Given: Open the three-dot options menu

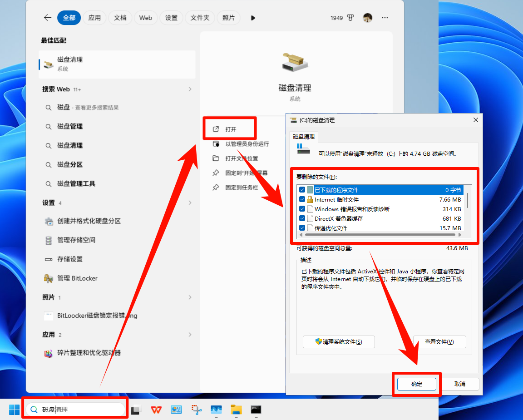Looking at the screenshot, I should point(385,18).
